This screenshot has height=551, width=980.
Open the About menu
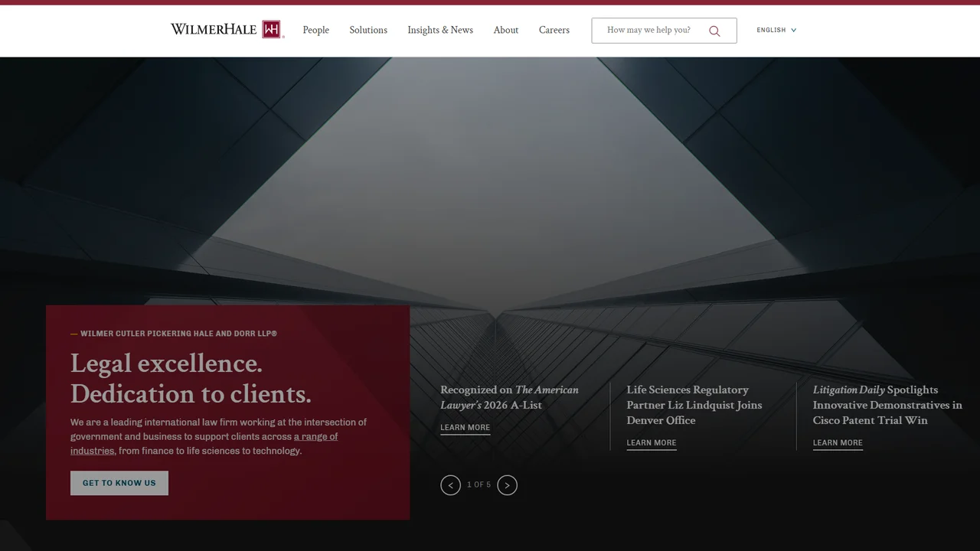[x=506, y=30]
